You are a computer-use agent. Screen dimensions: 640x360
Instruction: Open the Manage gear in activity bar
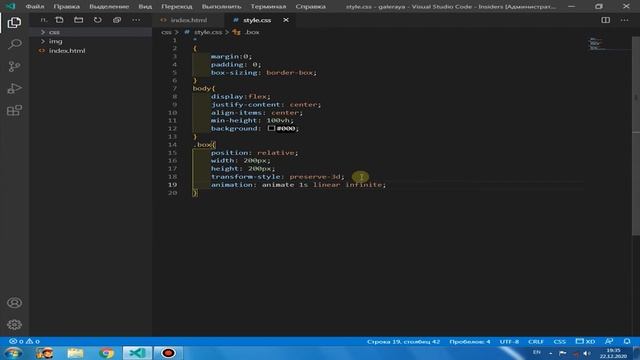pos(14,324)
